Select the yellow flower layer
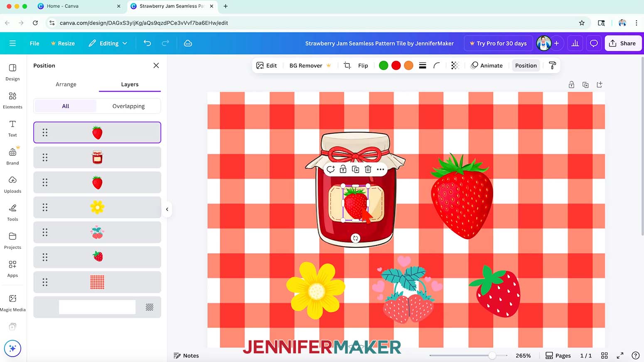 97,207
